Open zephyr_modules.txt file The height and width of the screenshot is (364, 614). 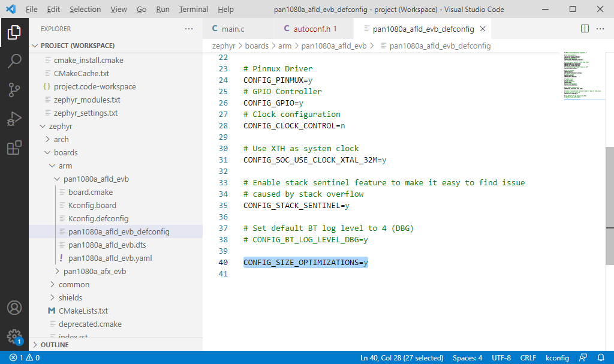116,100
